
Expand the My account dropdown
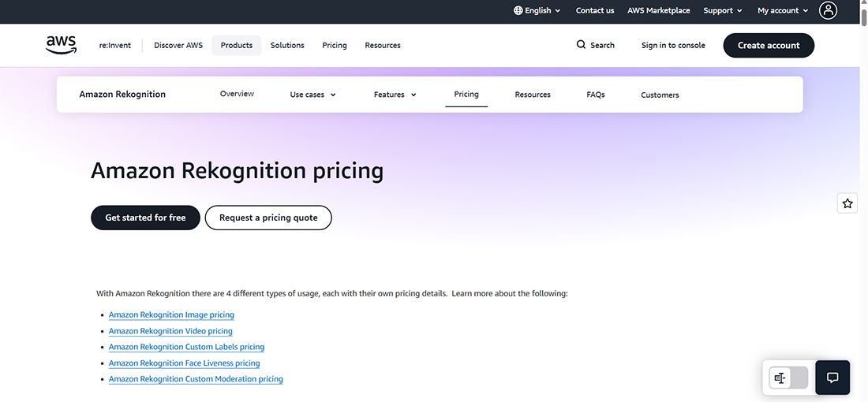(783, 10)
